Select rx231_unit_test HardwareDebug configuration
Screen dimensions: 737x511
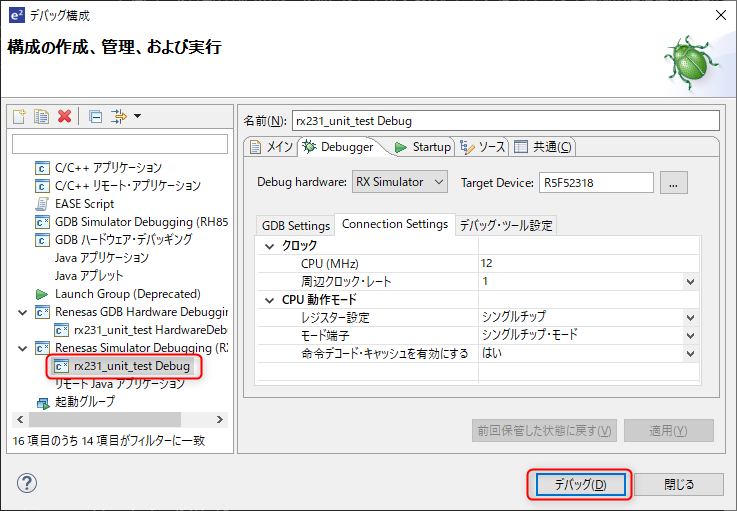(x=150, y=330)
